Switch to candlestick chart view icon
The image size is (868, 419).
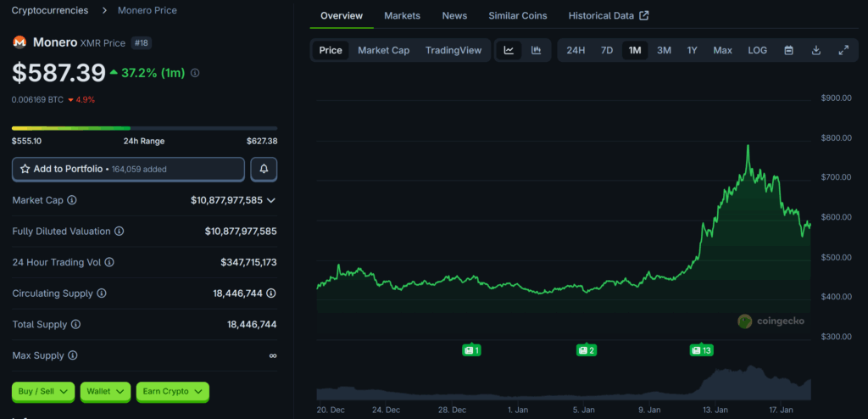(536, 50)
